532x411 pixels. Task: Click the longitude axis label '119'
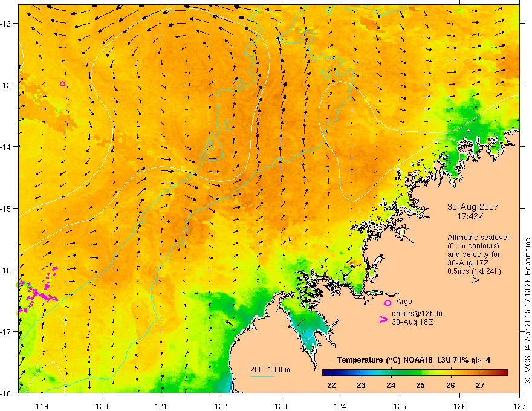tap(42, 406)
